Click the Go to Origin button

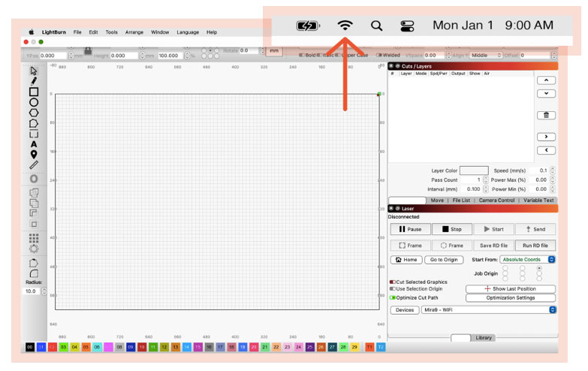click(444, 260)
